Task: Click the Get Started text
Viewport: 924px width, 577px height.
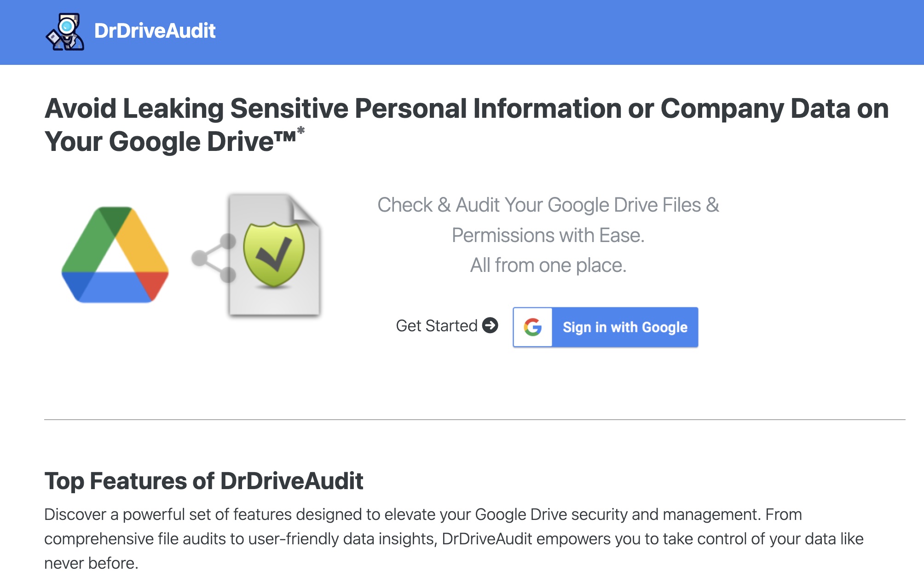Action: tap(437, 326)
